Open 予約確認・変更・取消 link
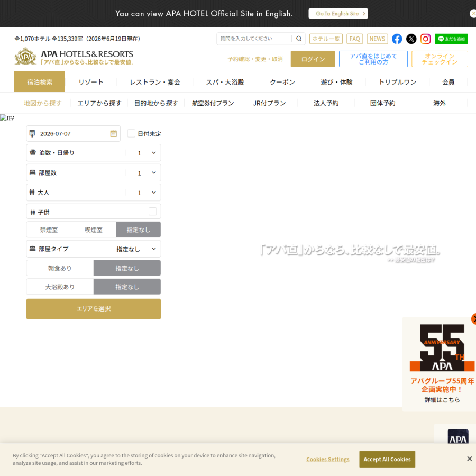The image size is (476, 476). 255,59
